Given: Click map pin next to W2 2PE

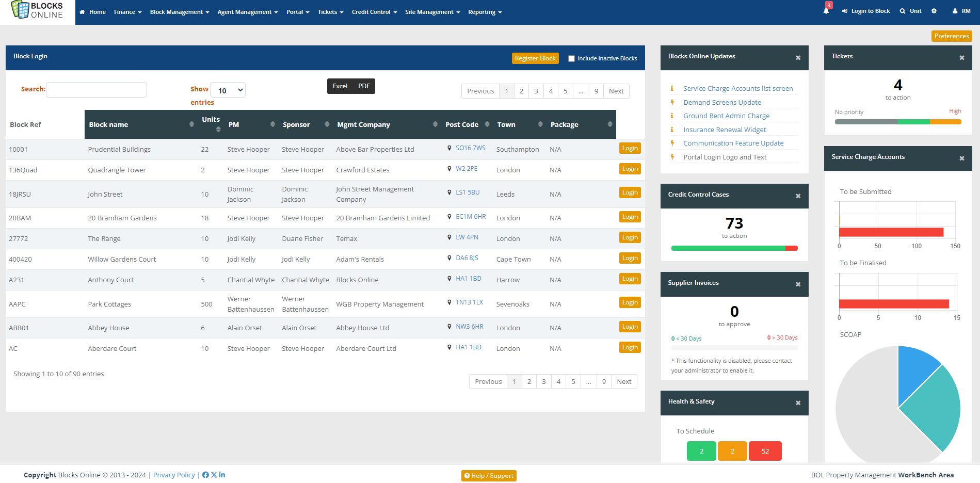Looking at the screenshot, I should (x=449, y=169).
